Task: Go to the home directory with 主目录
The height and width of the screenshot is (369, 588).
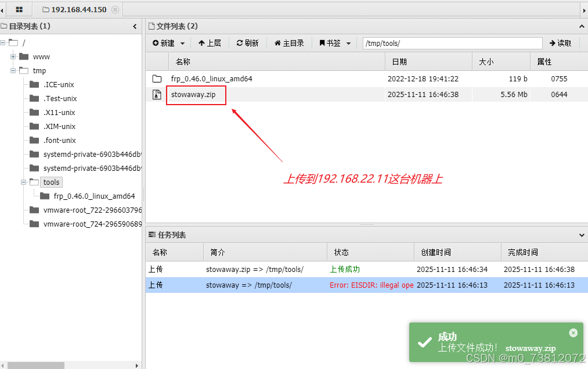Action: point(289,43)
